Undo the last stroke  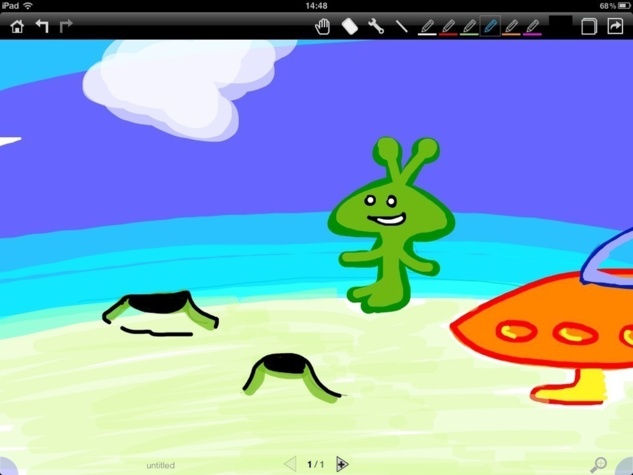[x=42, y=26]
